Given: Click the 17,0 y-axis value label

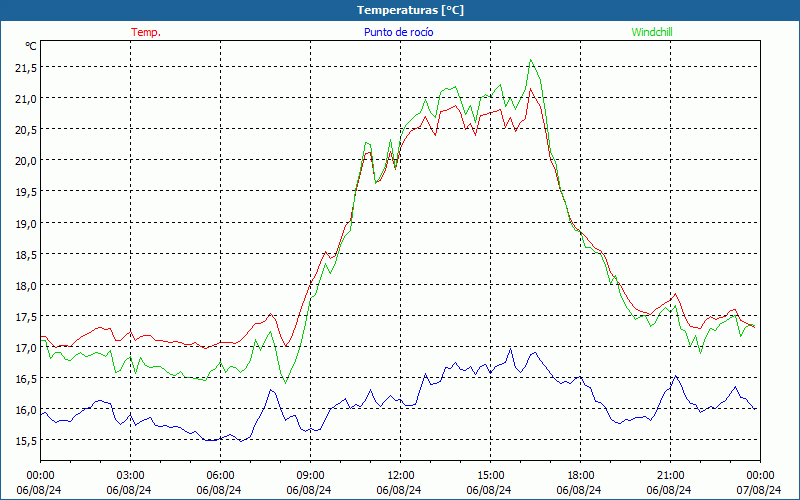Looking at the screenshot, I should pyautogui.click(x=25, y=348).
